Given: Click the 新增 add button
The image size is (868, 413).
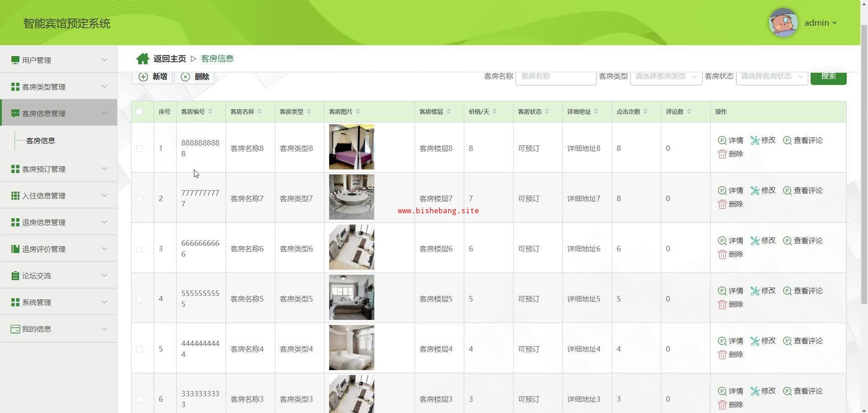Looking at the screenshot, I should tap(152, 77).
